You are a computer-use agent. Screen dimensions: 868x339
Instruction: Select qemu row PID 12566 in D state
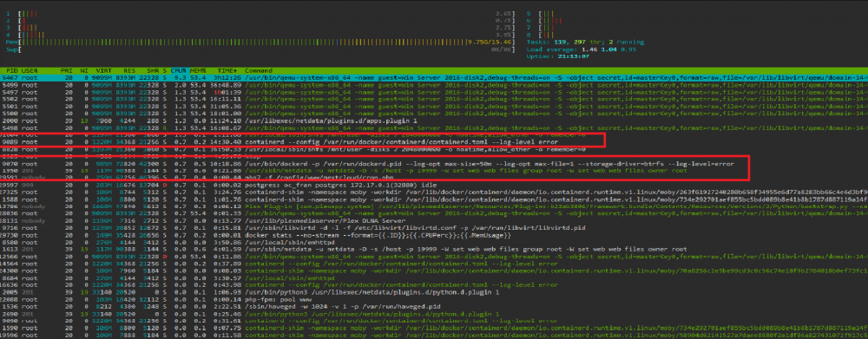(x=434, y=257)
